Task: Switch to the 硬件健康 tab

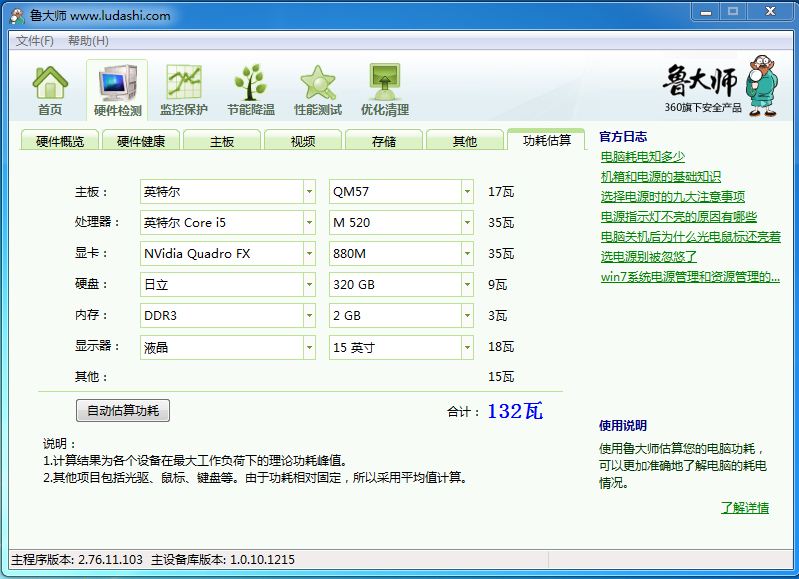Action: pyautogui.click(x=141, y=141)
